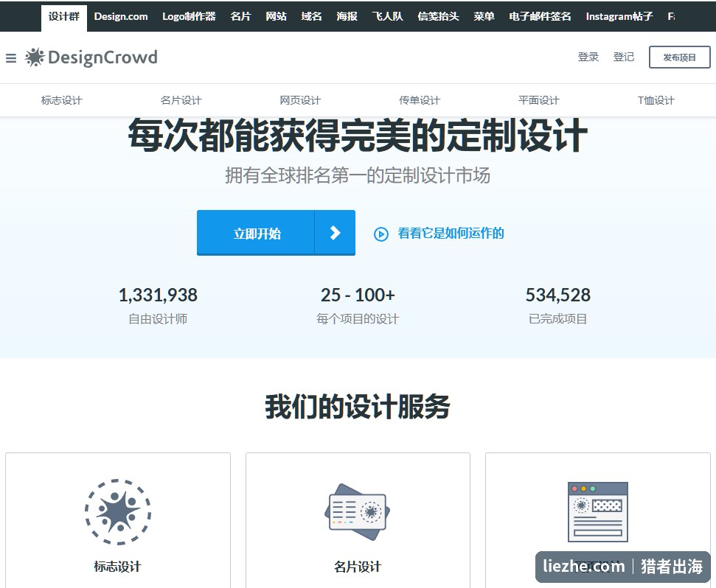Click the 标志设计 service card icon

pyautogui.click(x=118, y=512)
